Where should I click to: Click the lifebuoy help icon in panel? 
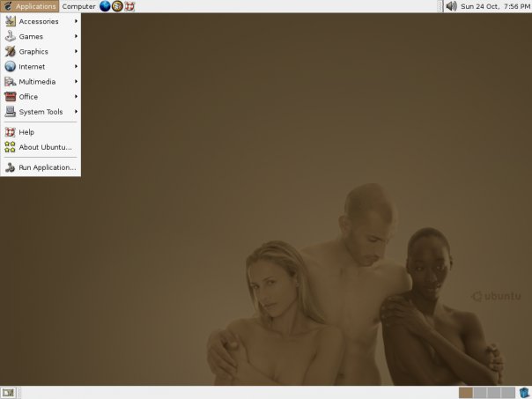129,6
